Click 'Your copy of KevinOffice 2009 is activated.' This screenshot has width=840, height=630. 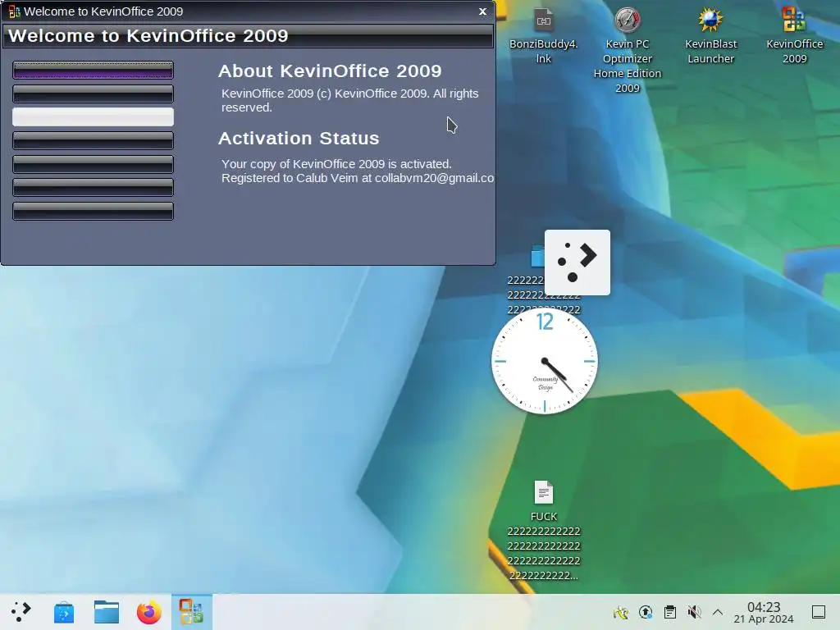(x=336, y=164)
